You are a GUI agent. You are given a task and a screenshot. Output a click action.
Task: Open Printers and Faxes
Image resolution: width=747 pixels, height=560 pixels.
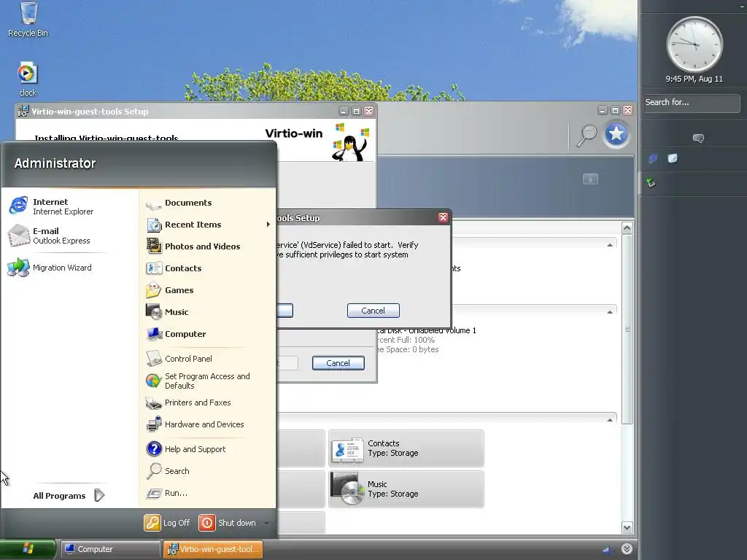point(188,402)
